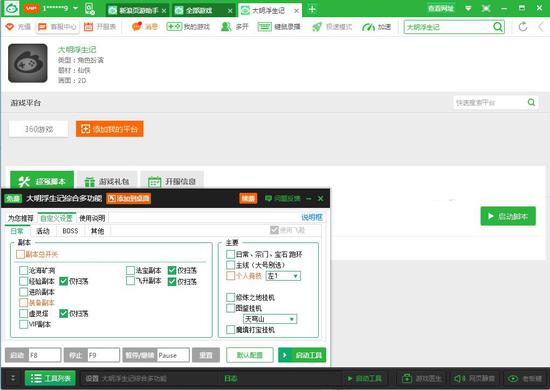Click 添加到桌面 in script window
Screen dimensions: 550x390
tap(129, 199)
